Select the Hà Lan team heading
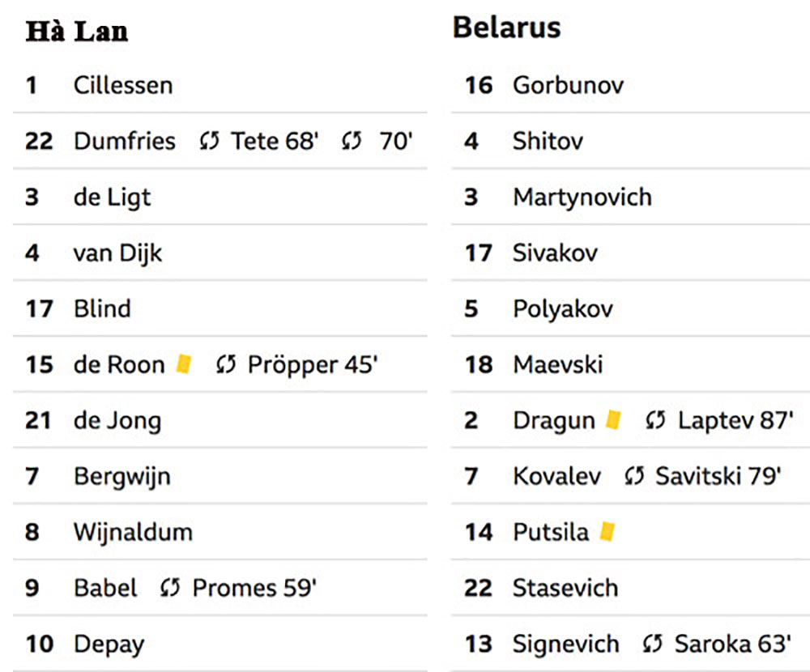810x672 pixels. [x=77, y=32]
